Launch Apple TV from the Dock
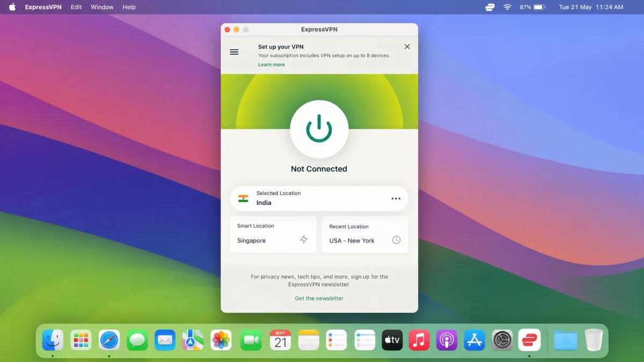This screenshot has width=644, height=362. point(392,340)
